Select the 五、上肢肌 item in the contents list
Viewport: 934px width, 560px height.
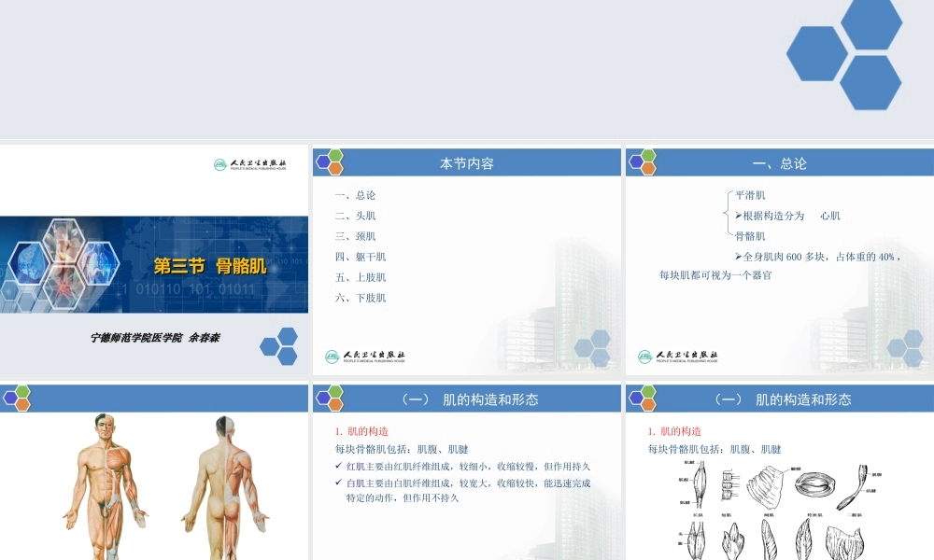[360, 277]
